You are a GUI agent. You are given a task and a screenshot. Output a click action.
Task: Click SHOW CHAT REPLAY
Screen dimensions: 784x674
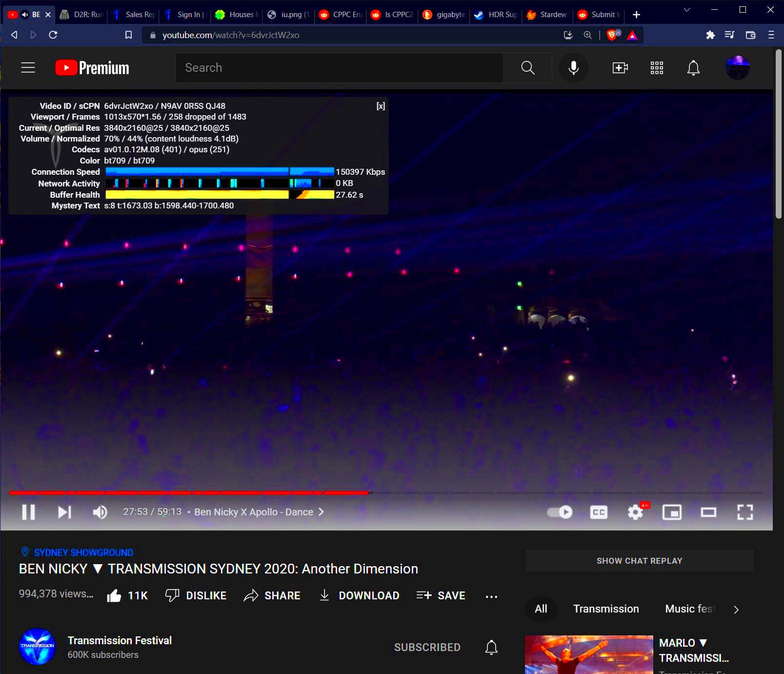coord(639,561)
